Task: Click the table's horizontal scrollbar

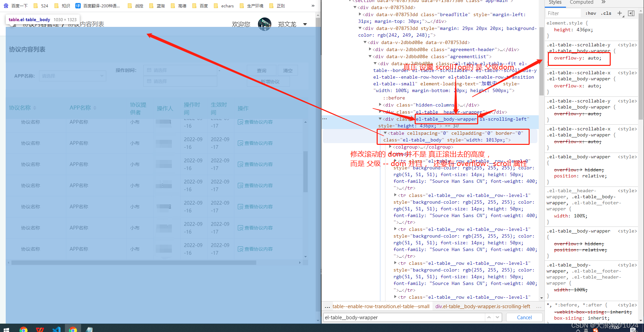Action: 134,263
